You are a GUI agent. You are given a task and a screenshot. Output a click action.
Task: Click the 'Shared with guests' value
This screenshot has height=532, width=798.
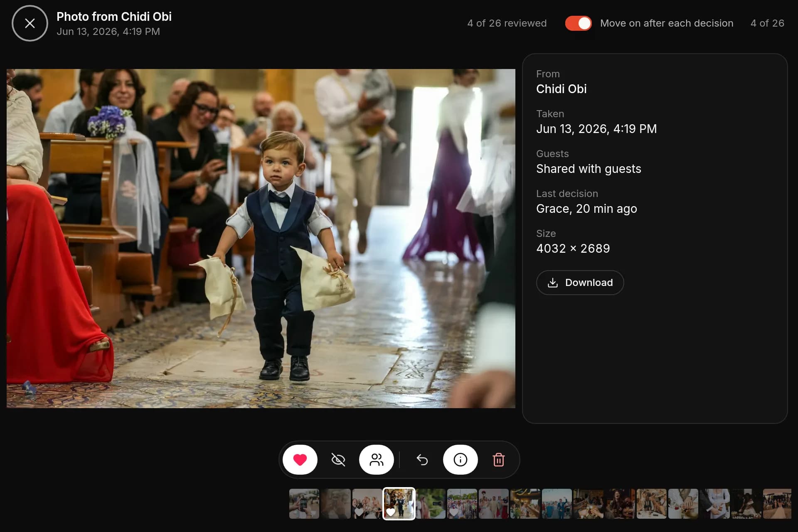click(x=589, y=169)
